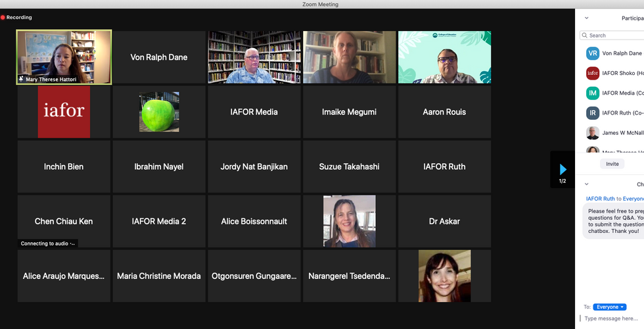
Task: Select the green apple profile tile
Action: click(x=159, y=112)
